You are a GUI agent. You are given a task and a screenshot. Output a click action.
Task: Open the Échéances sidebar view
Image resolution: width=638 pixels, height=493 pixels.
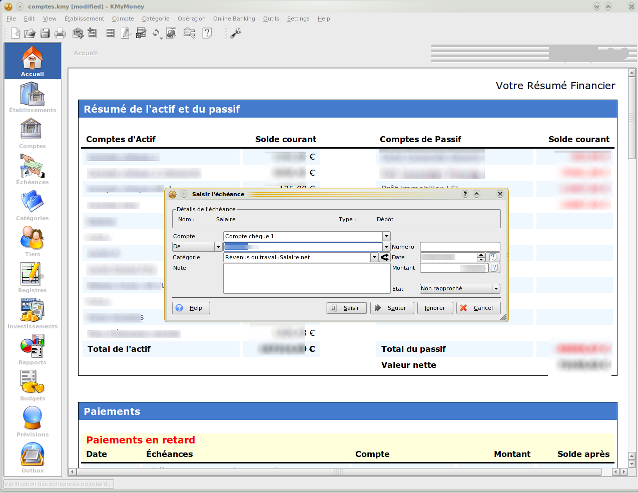tap(33, 169)
